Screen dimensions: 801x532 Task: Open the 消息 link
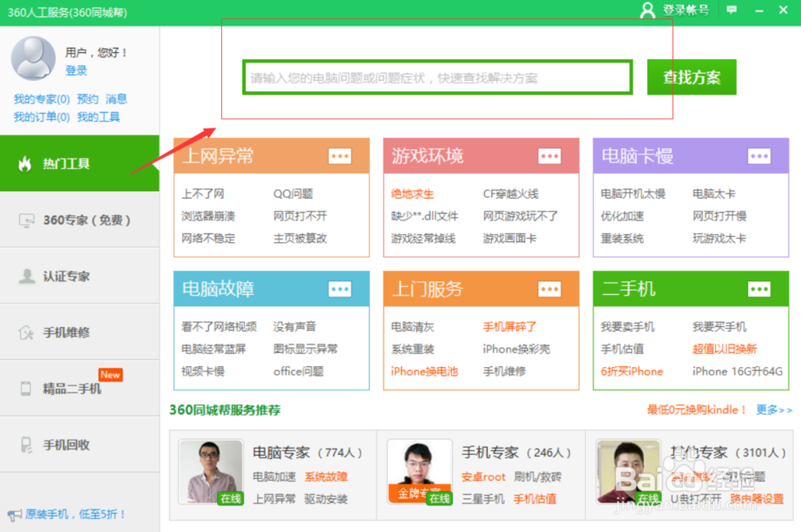point(116,99)
